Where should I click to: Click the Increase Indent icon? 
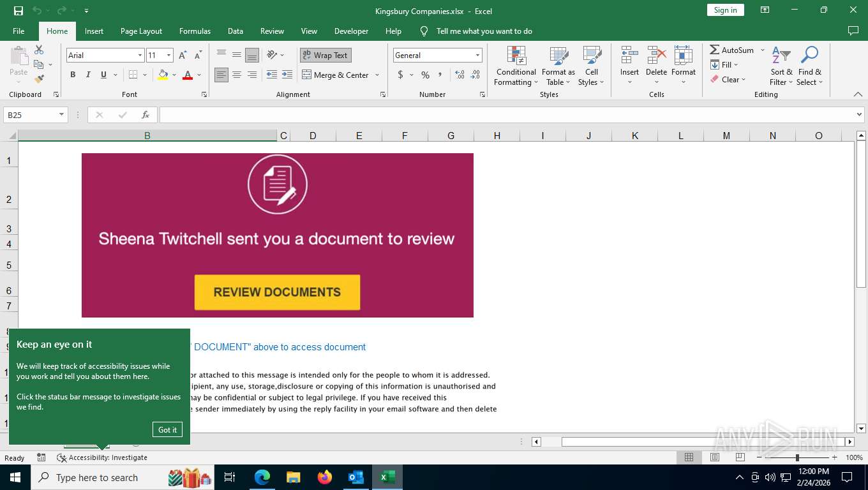tap(287, 75)
